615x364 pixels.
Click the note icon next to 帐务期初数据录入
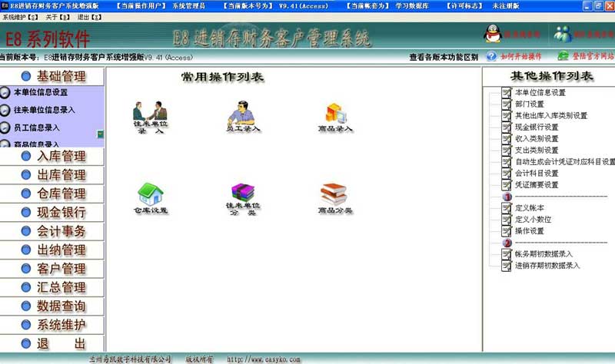pyautogui.click(x=507, y=254)
